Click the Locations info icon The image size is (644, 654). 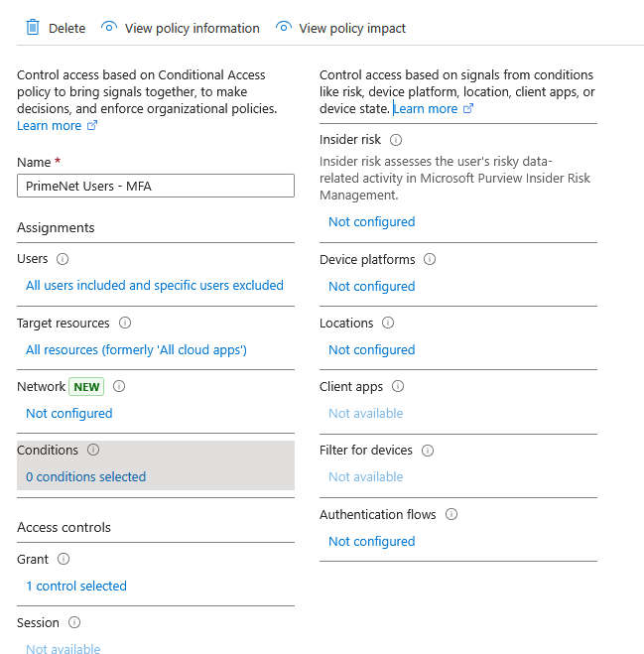pyautogui.click(x=388, y=323)
